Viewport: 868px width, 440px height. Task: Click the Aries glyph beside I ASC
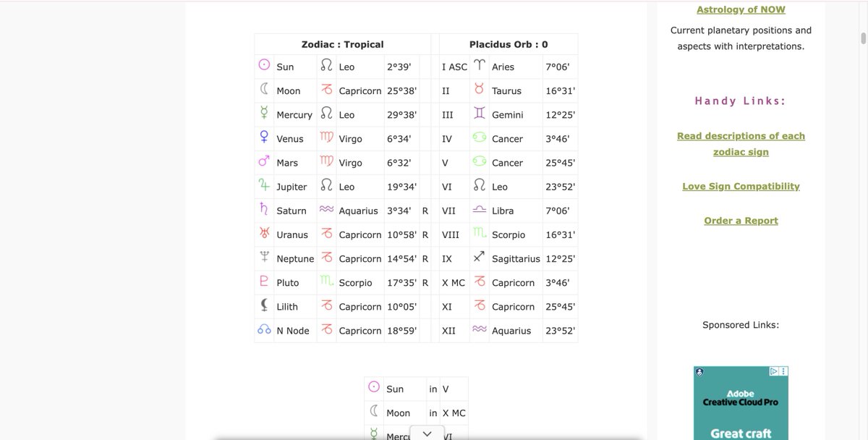tap(480, 66)
